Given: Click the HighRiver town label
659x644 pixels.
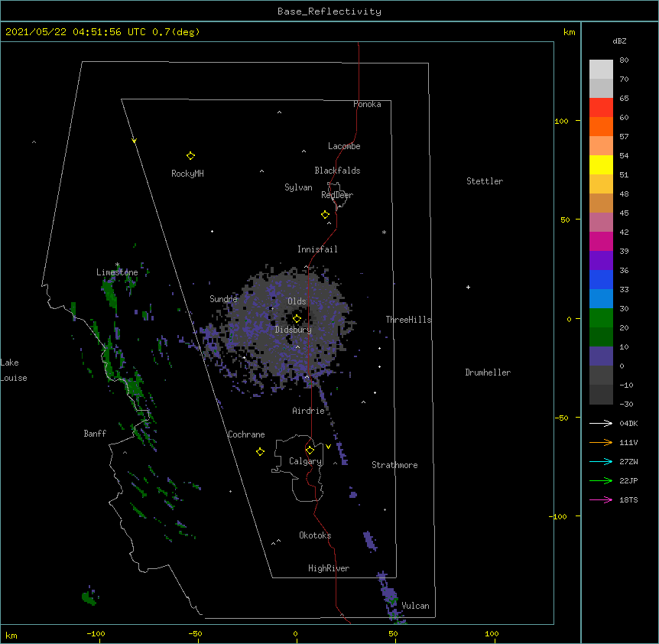Looking at the screenshot, I should [x=329, y=568].
